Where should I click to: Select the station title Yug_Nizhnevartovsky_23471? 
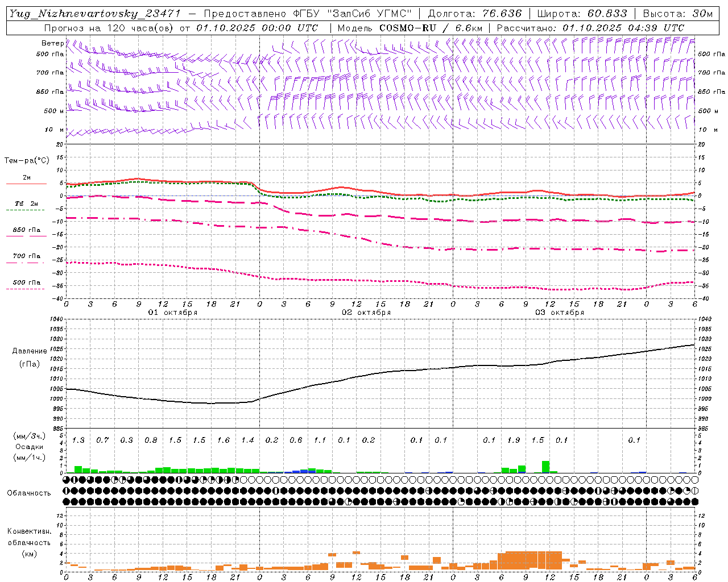(x=95, y=14)
